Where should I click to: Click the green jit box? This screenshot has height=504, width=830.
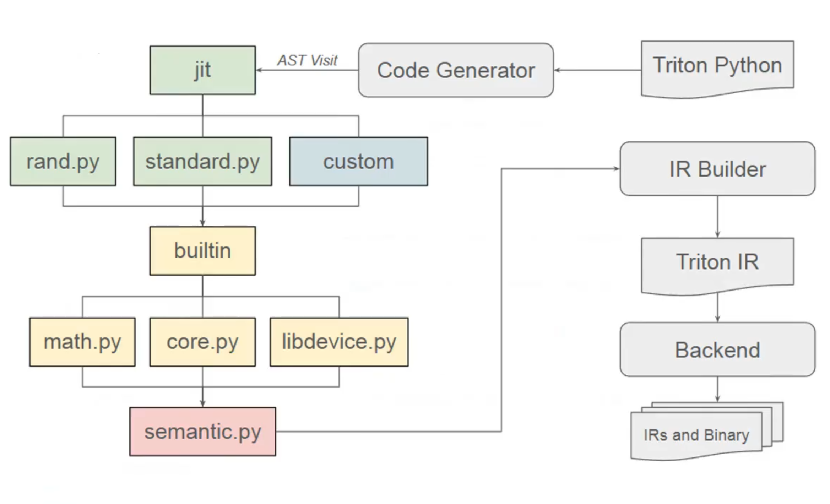[x=202, y=70]
